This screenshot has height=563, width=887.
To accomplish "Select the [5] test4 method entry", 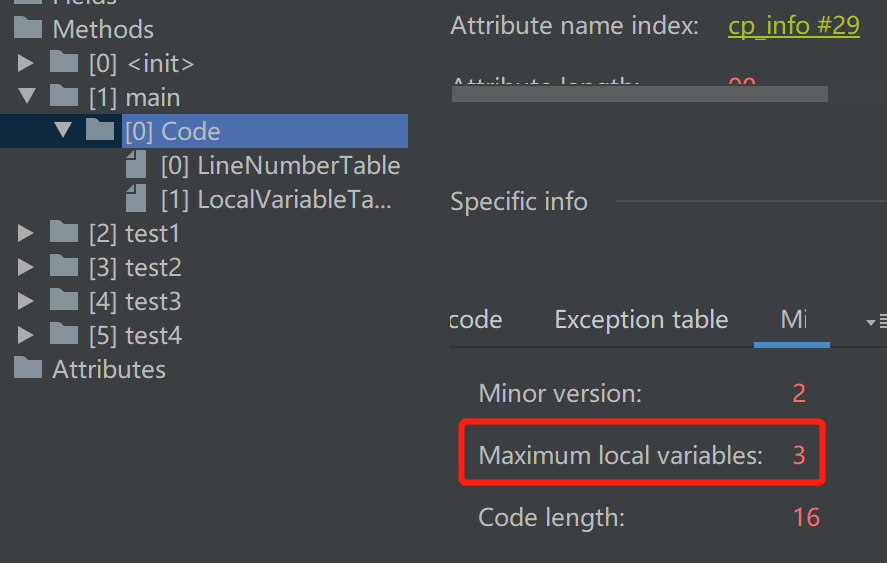I will pyautogui.click(x=135, y=335).
